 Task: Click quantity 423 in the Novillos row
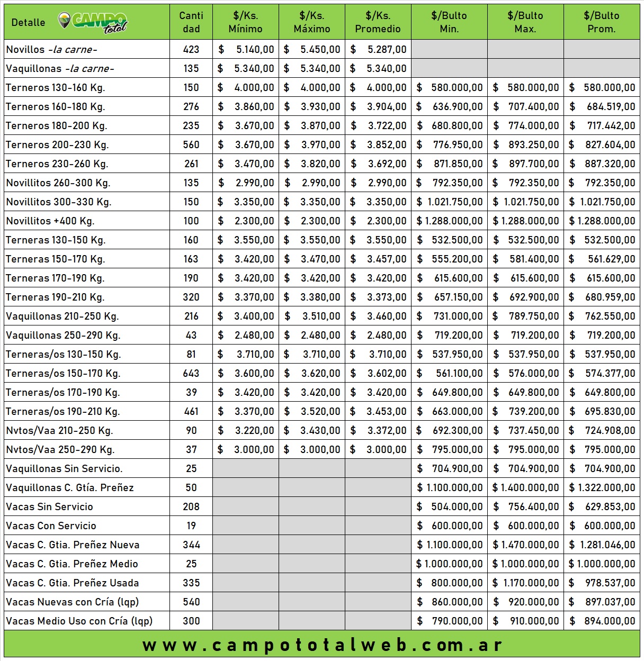191,50
